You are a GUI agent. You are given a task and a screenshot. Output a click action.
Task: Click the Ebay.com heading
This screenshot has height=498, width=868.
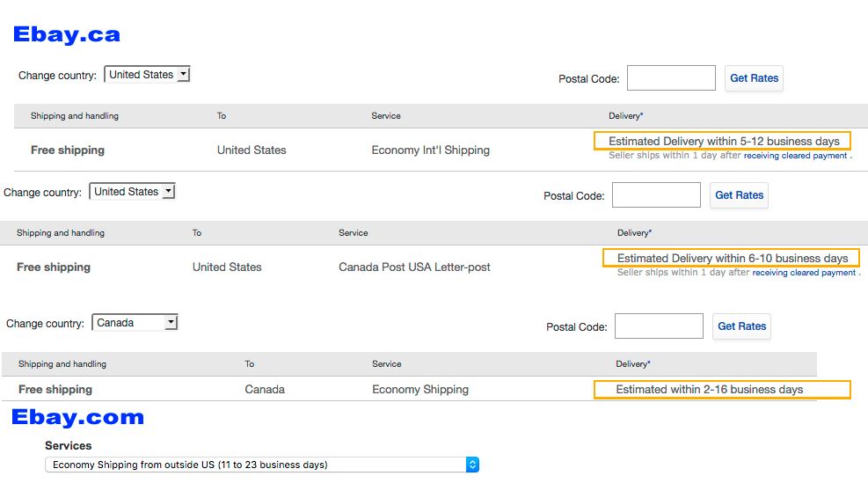[77, 418]
